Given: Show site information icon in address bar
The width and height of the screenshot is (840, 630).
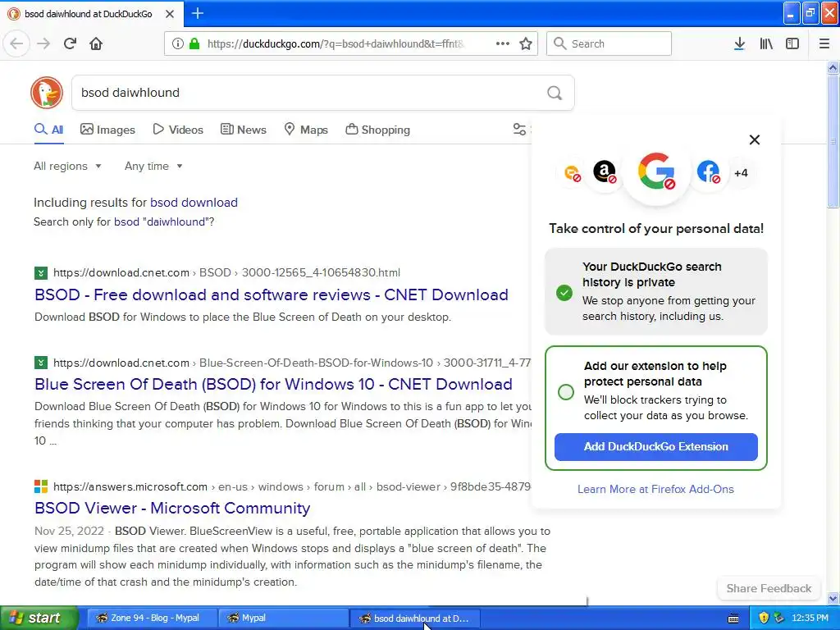Looking at the screenshot, I should click(178, 43).
